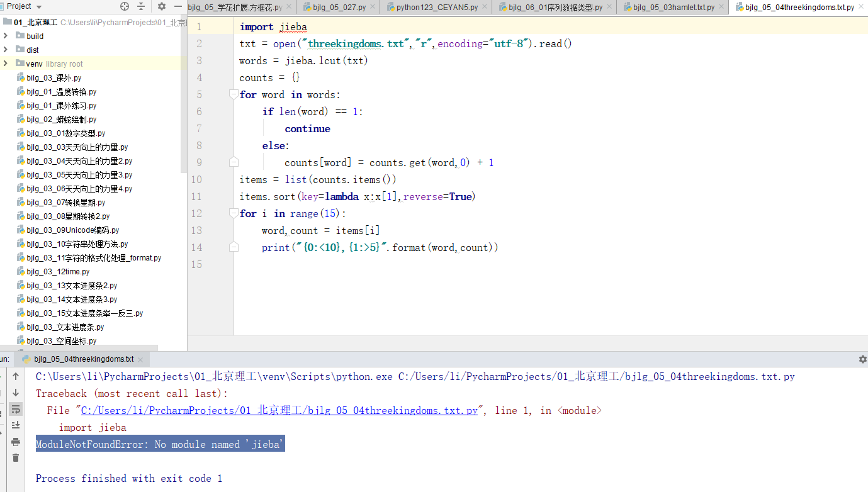Click 'import jieba' on editor line 1

tap(273, 27)
